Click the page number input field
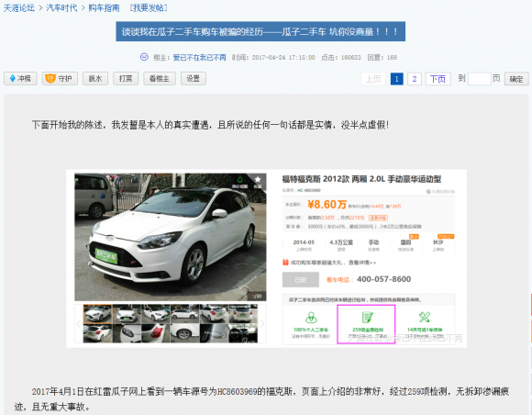532x415 pixels. click(479, 79)
